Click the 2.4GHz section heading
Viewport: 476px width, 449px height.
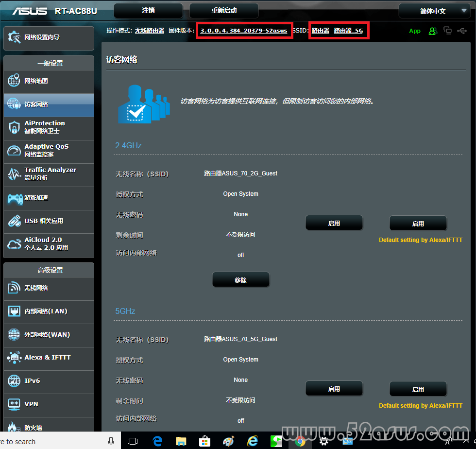128,145
